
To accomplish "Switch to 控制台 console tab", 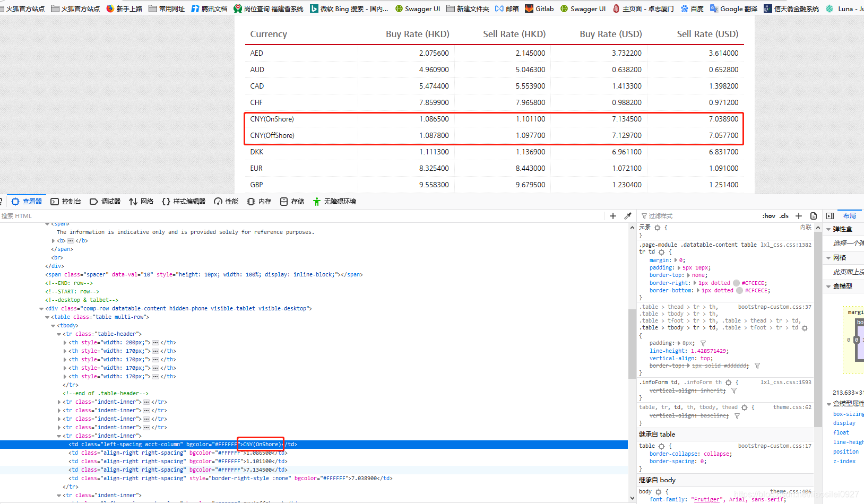I will (x=66, y=202).
